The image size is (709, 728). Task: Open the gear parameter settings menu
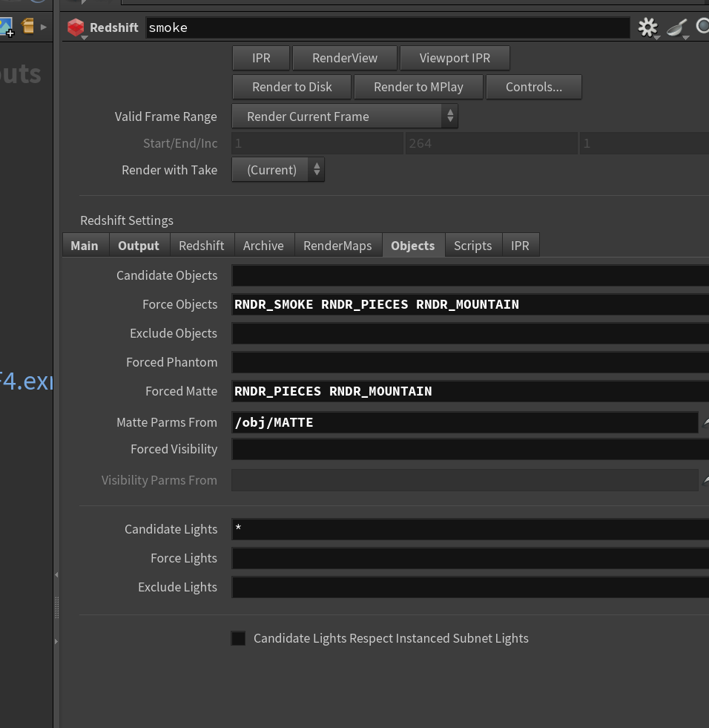[x=647, y=28]
